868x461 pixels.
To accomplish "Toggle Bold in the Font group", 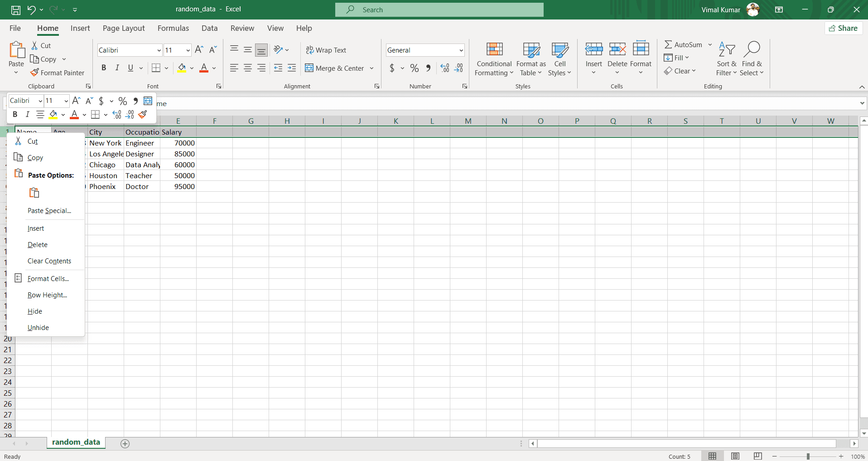I will [x=103, y=68].
